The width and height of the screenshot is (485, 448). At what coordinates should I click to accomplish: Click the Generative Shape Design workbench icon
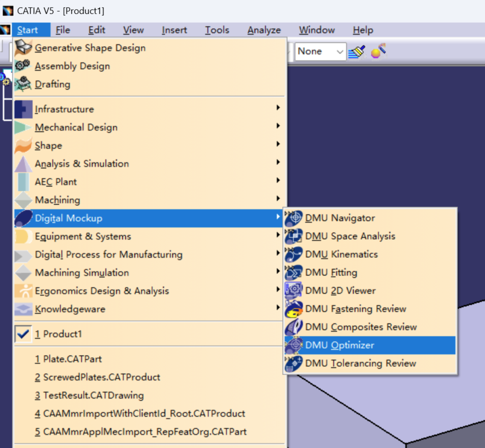point(23,47)
